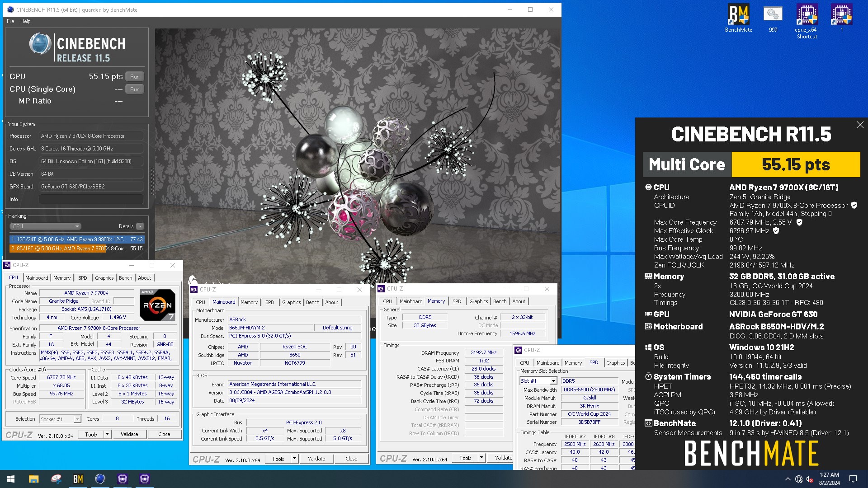Click first CPU-Z taskbar icon
868x488 pixels.
point(122,479)
